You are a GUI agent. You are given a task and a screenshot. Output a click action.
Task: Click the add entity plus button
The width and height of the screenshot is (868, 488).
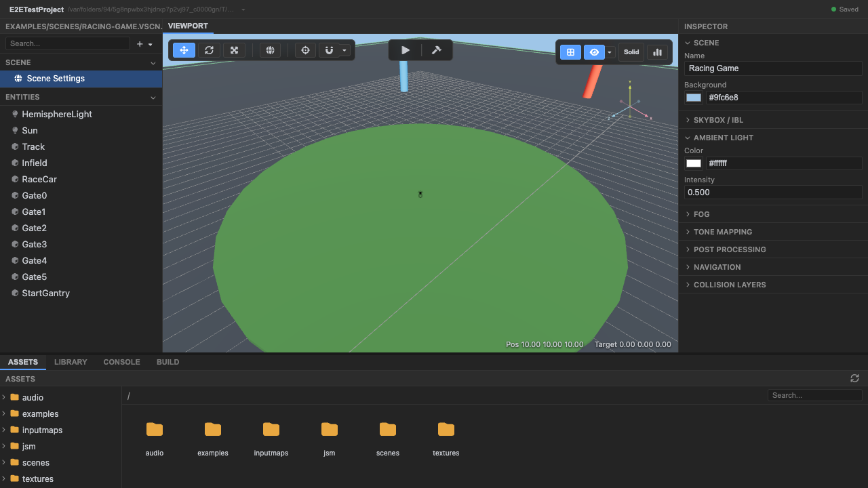tap(140, 44)
